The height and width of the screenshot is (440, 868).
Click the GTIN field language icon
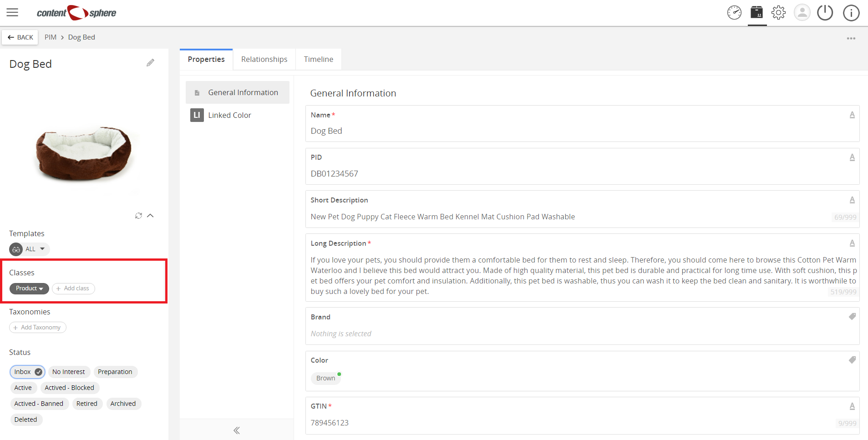(x=852, y=406)
